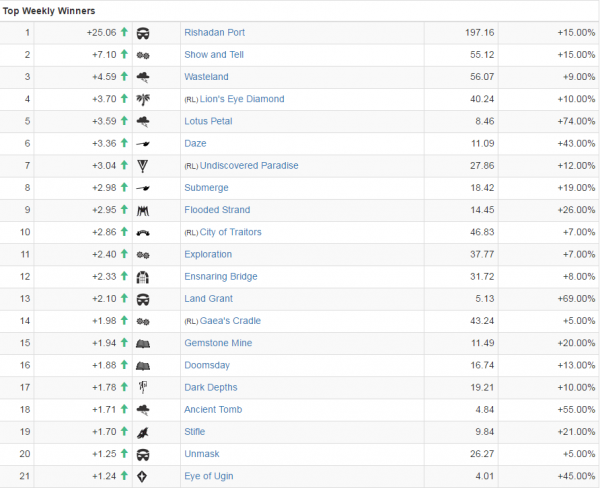Screen dimensions: 600x488
Task: Click the set symbol next to Wasteland
Action: (144, 77)
